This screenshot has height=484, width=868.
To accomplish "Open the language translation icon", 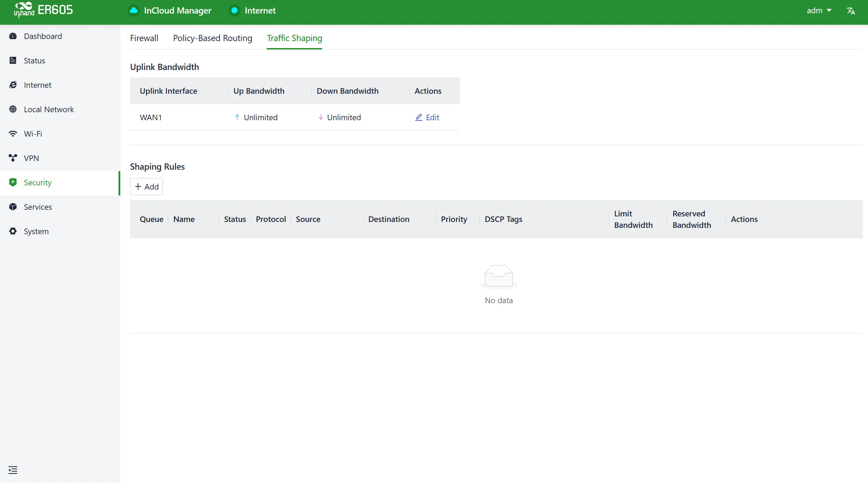I will pos(851,11).
